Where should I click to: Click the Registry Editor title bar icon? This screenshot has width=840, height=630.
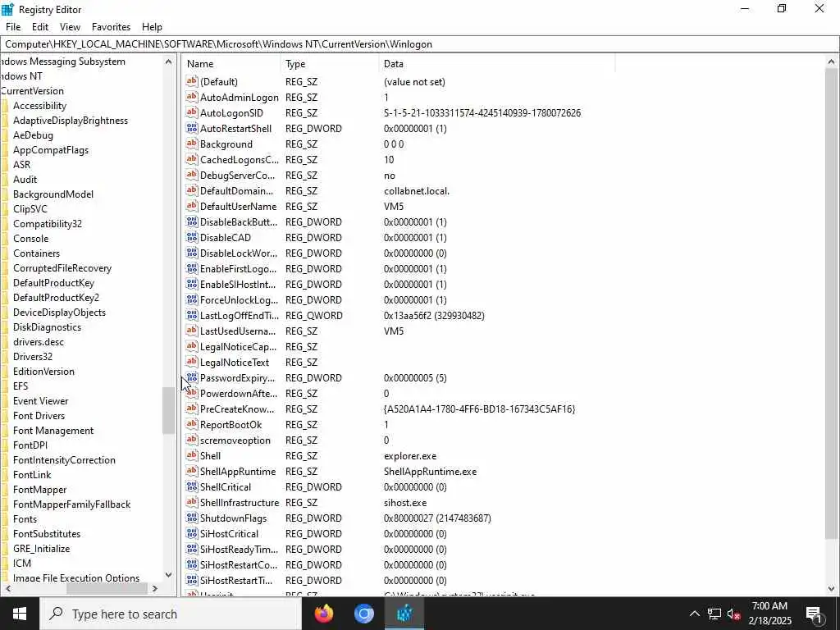point(7,9)
